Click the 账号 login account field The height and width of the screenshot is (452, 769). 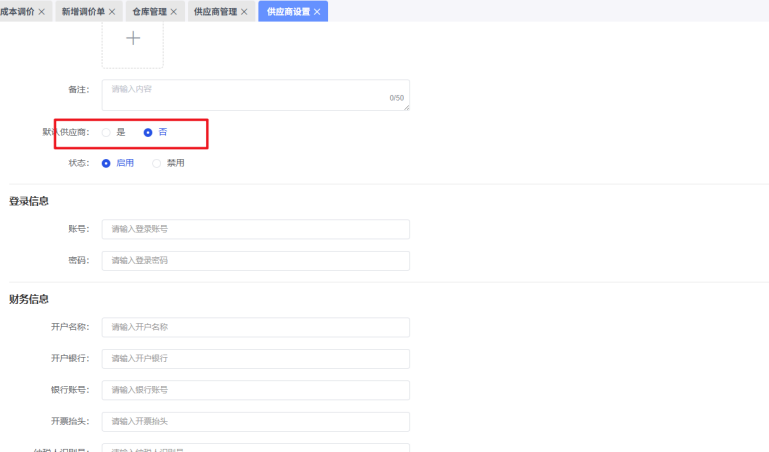(256, 229)
